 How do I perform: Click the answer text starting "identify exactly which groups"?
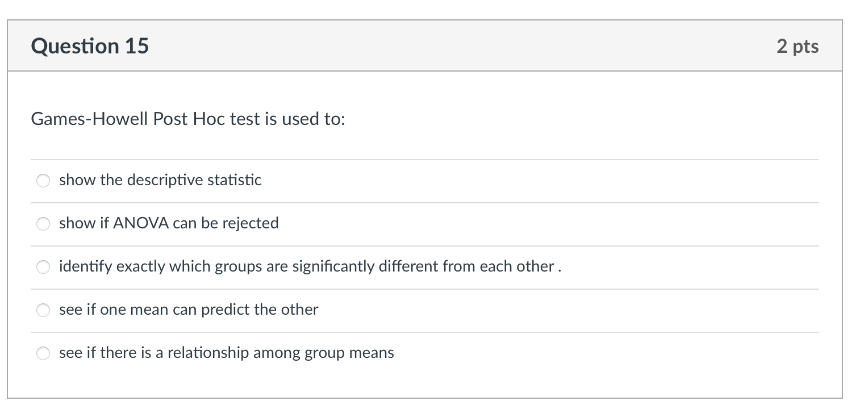point(310,266)
